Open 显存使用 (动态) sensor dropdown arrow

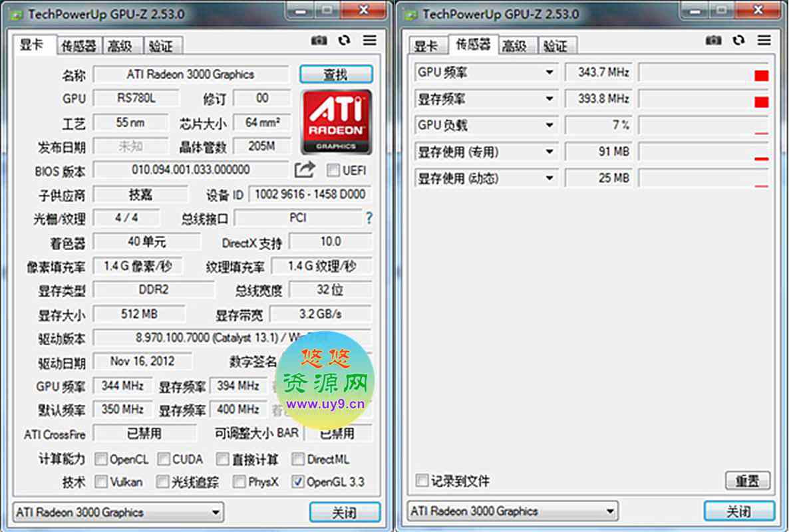[550, 178]
